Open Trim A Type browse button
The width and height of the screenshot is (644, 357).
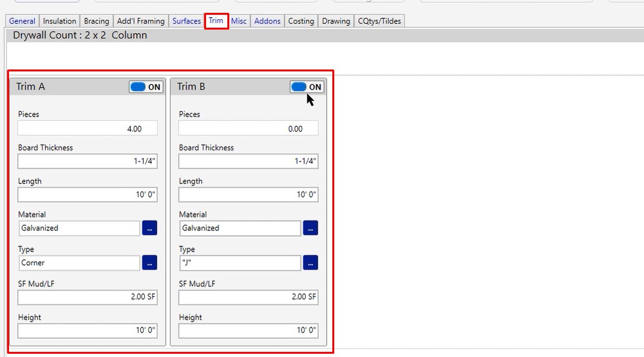[149, 262]
